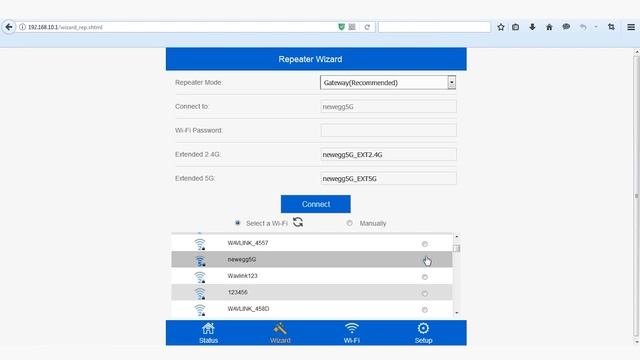Click the speech bubble chat icon
The width and height of the screenshot is (640, 360).
tap(566, 27)
